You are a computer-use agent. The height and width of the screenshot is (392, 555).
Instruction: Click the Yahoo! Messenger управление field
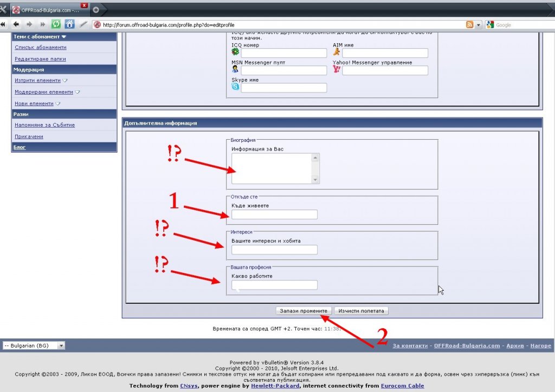[x=385, y=70]
